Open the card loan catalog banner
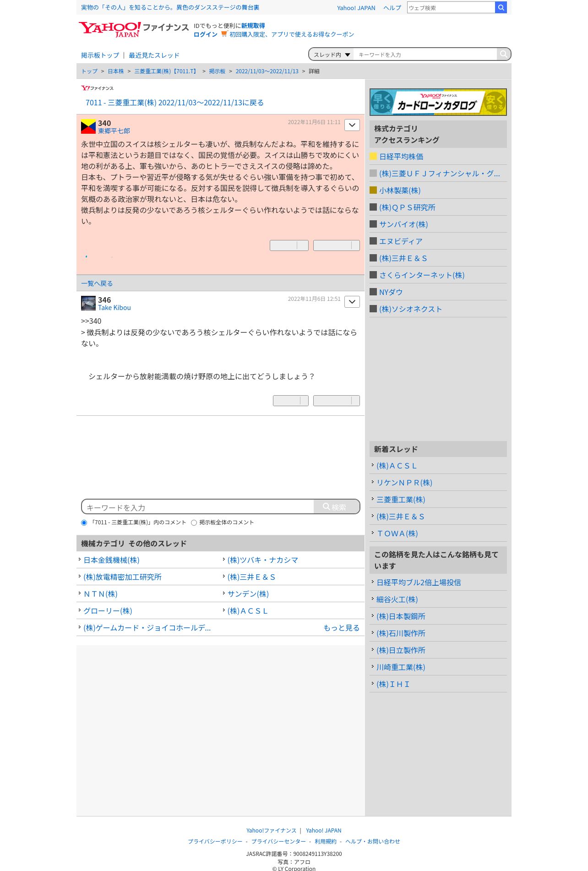This screenshot has width=588, height=871. [438, 102]
